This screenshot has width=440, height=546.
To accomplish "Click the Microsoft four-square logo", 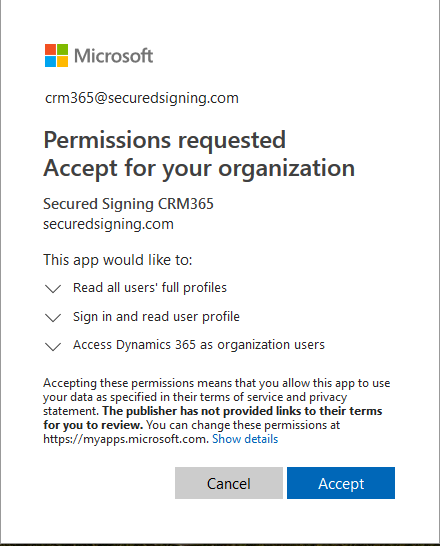I will (x=56, y=55).
